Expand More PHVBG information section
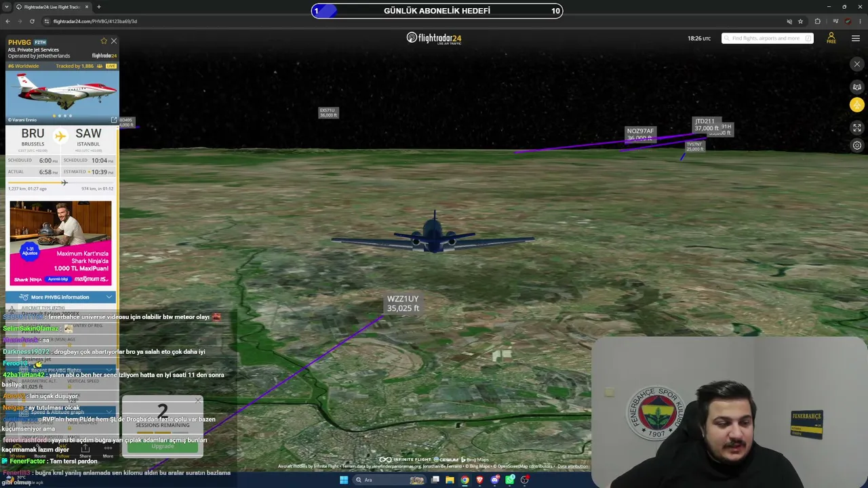Screen dimensions: 868x488 60,297
